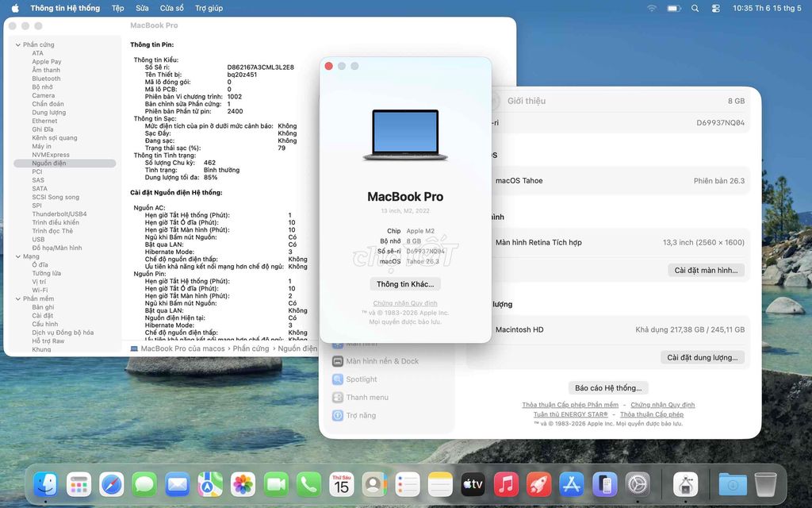Click the battery icon in the menu bar
812x508 pixels.
coord(674,8)
